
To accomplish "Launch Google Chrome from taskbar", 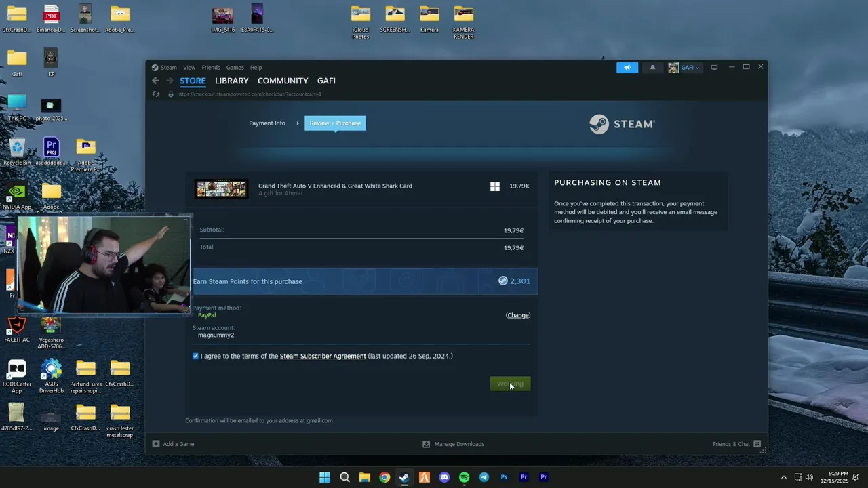I will [x=384, y=477].
